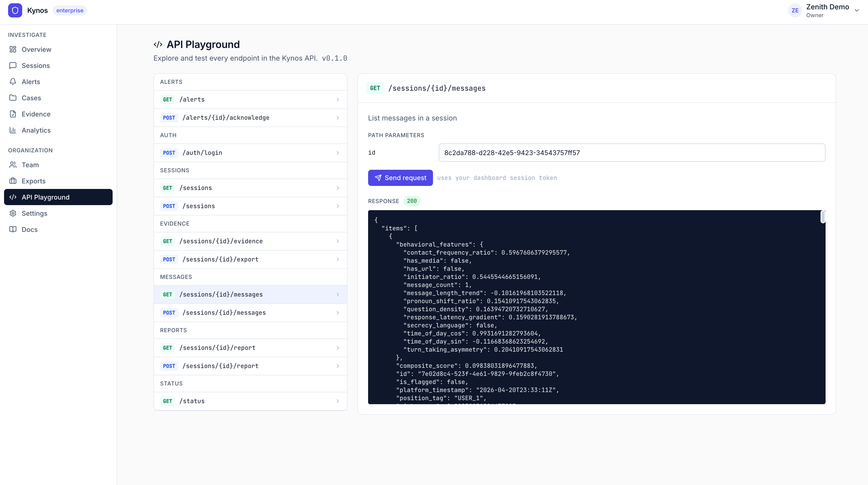Open Cases using the folder icon
Image resolution: width=868 pixels, height=485 pixels.
[x=13, y=98]
